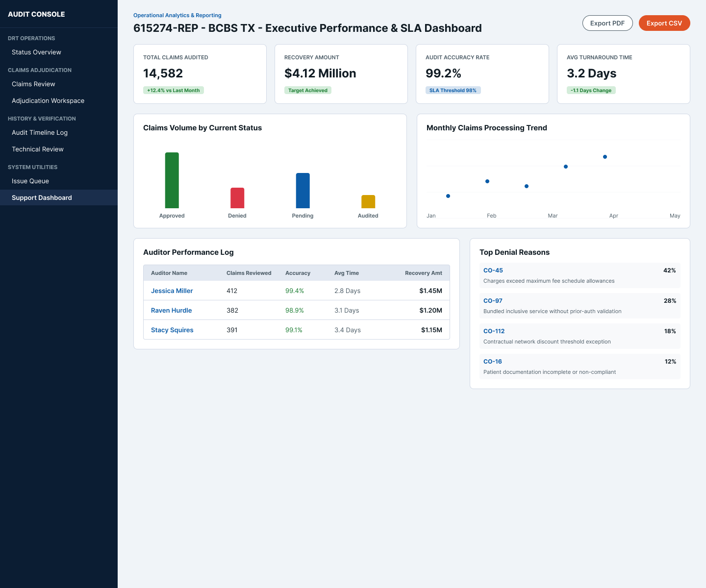The width and height of the screenshot is (706, 588).
Task: Open Stacy Squires' auditor profile
Action: (172, 330)
